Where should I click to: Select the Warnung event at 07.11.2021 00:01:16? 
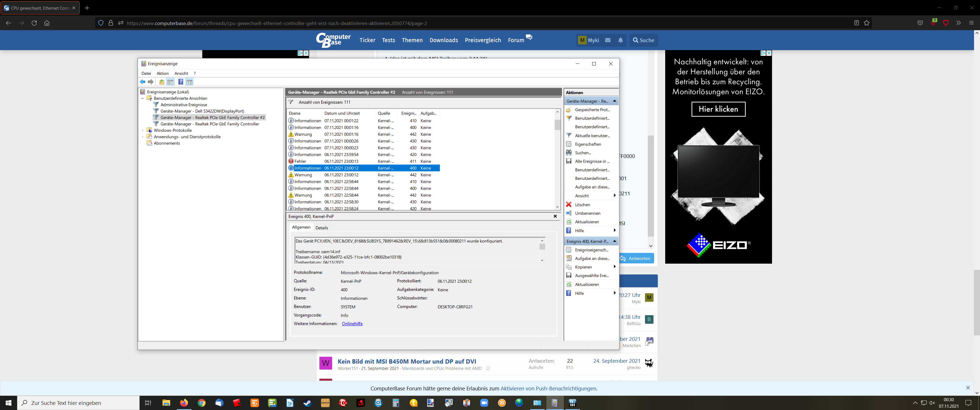pos(363,134)
